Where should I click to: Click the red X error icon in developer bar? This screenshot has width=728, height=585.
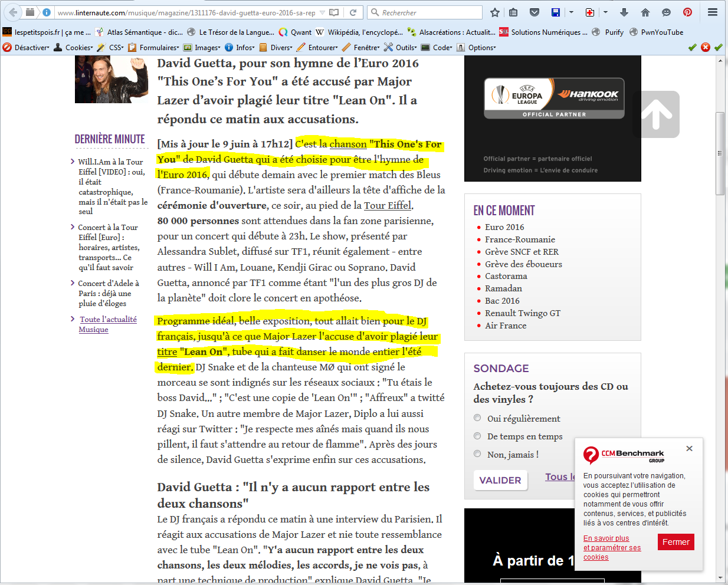pos(706,47)
